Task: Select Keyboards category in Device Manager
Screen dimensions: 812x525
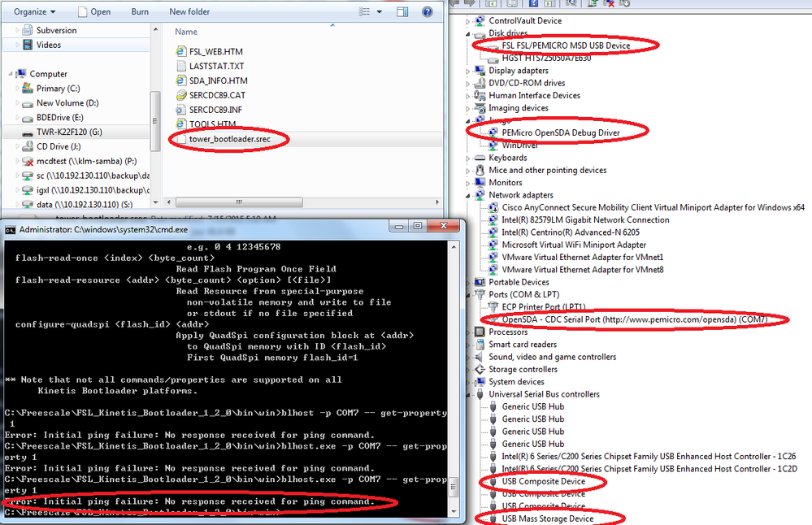Action: [507, 158]
